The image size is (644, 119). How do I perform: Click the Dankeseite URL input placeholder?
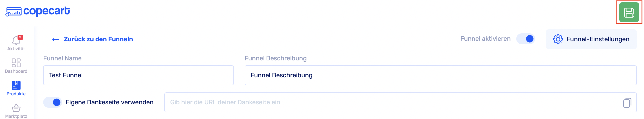tap(225, 102)
